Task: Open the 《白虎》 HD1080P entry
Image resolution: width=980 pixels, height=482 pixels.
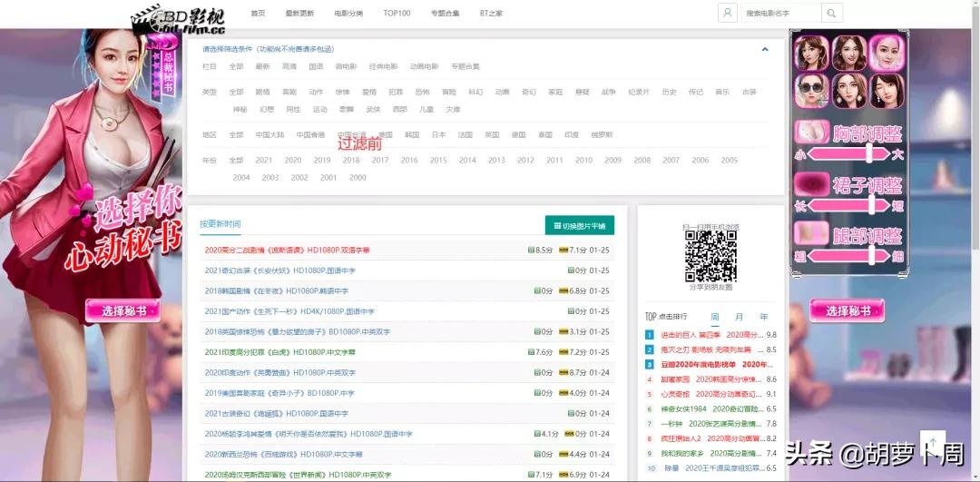Action: click(280, 352)
